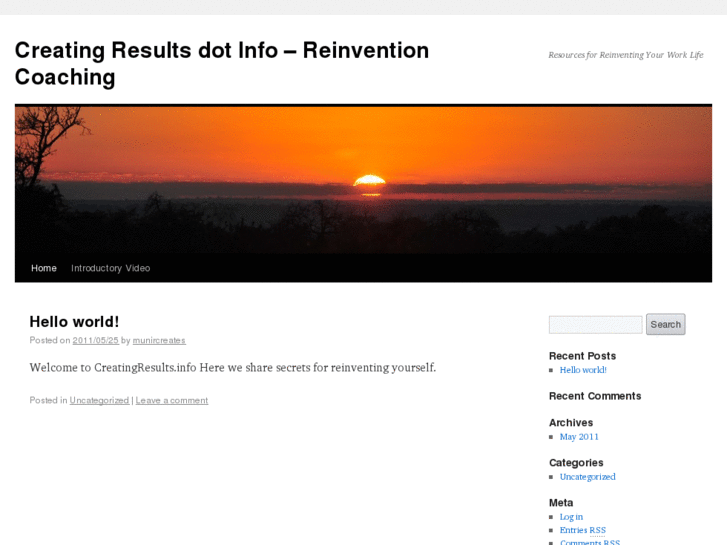Click the 'Categories' sidebar heading
The height and width of the screenshot is (545, 727).
[x=576, y=462]
